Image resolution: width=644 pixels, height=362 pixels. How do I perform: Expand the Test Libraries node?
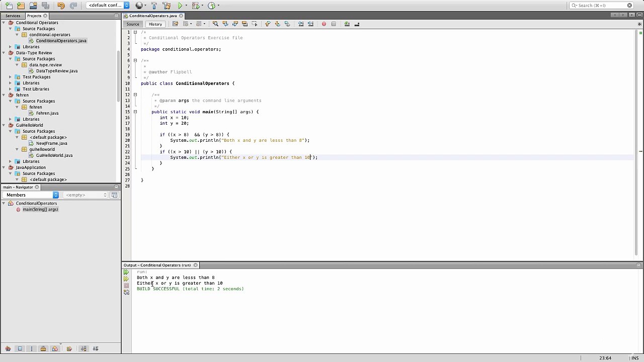coord(10,89)
